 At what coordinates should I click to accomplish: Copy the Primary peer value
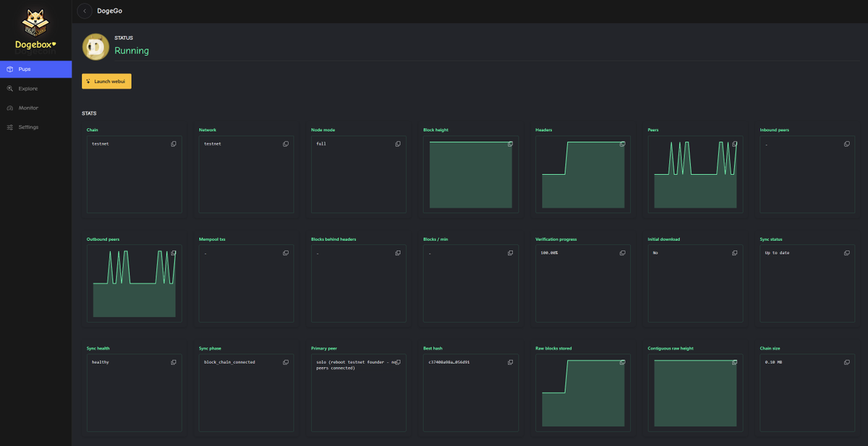click(398, 362)
